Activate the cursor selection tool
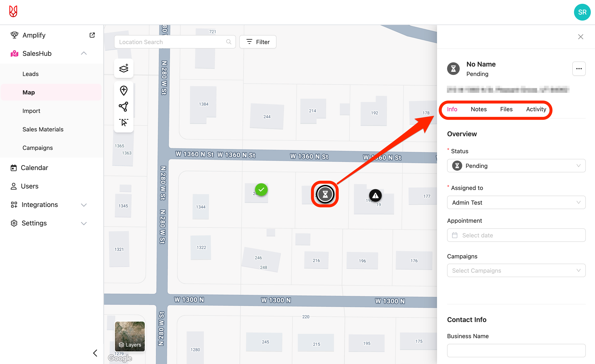The width and height of the screenshot is (595, 364). click(124, 122)
